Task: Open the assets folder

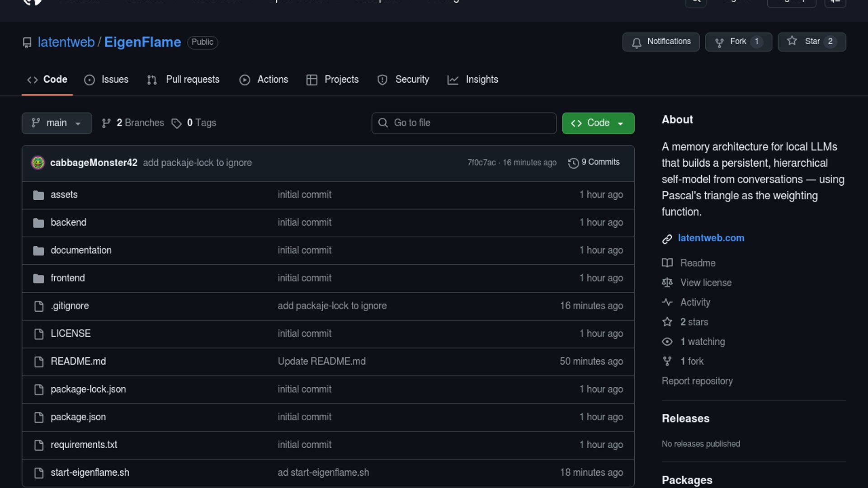Action: click(x=64, y=195)
